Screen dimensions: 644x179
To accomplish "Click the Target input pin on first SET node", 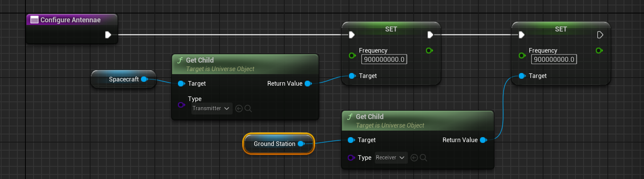I will click(352, 76).
